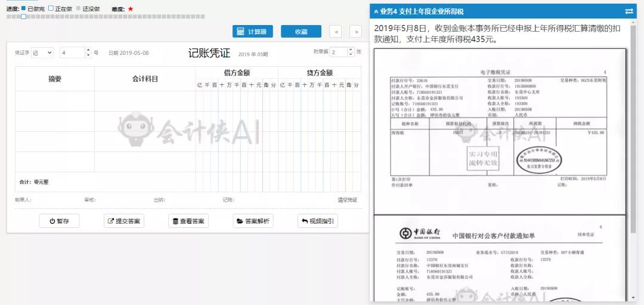Image resolution: width=644 pixels, height=305 pixels.
Task: Click the swap arrows icon in 业务4 header
Action: tap(629, 11)
